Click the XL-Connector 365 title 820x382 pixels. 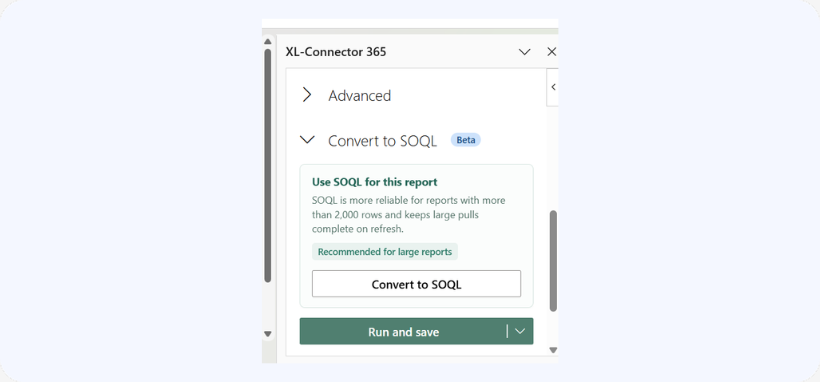coord(336,52)
